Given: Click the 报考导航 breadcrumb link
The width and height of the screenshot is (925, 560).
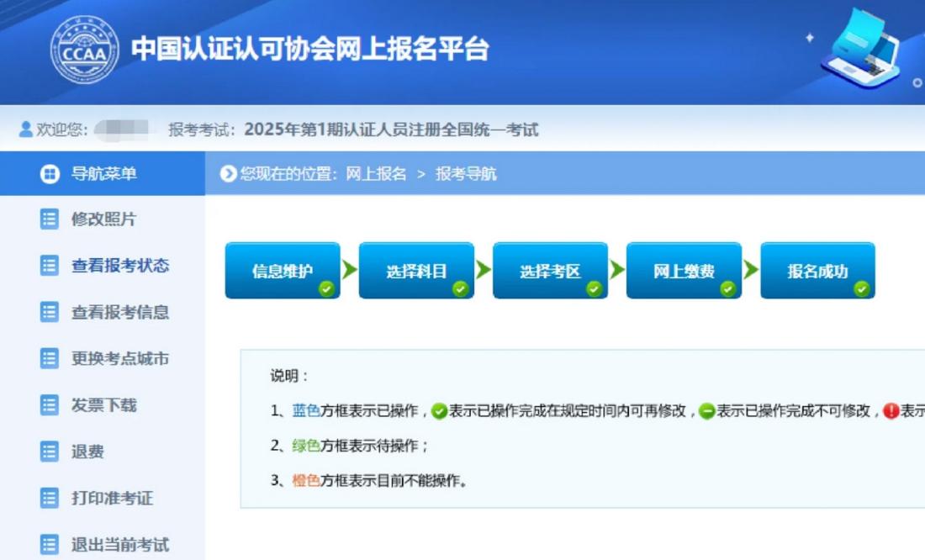Looking at the screenshot, I should [466, 174].
